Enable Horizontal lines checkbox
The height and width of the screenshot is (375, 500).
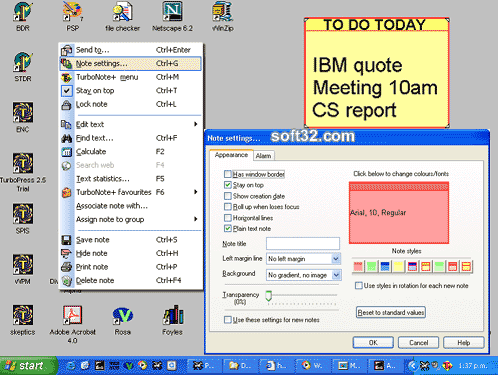point(228,218)
